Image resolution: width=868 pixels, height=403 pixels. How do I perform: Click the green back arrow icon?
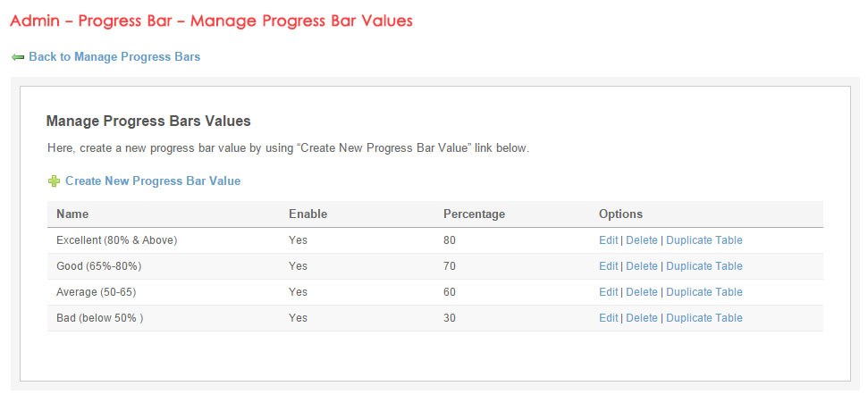point(18,57)
